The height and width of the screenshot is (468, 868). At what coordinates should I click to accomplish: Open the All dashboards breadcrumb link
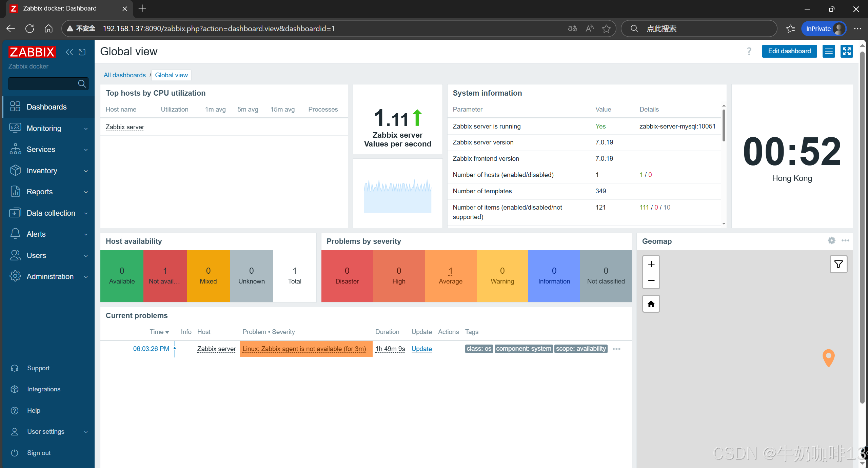pos(124,75)
